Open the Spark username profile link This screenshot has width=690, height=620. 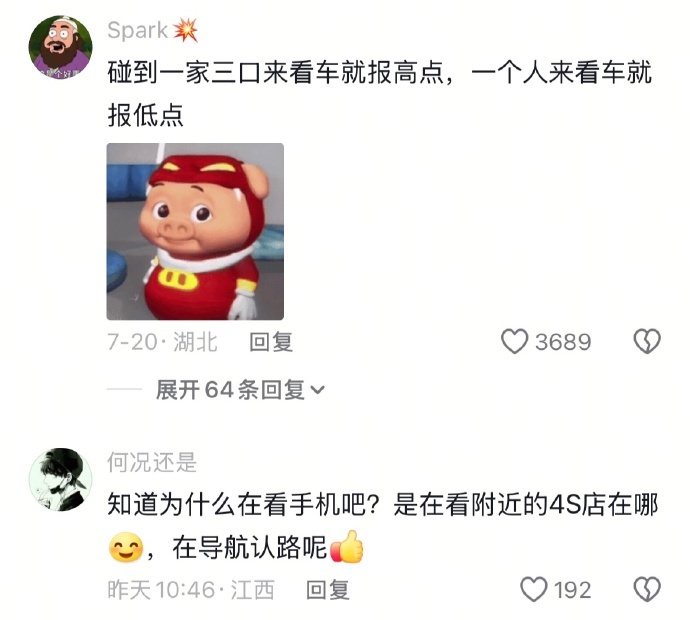point(137,30)
